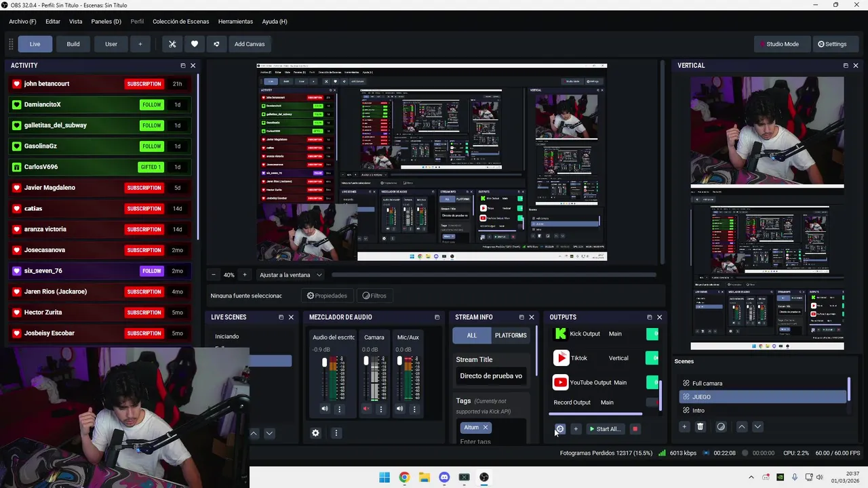Viewport: 868px width, 488px height.
Task: Open the tools icon in top toolbar
Action: (x=172, y=44)
